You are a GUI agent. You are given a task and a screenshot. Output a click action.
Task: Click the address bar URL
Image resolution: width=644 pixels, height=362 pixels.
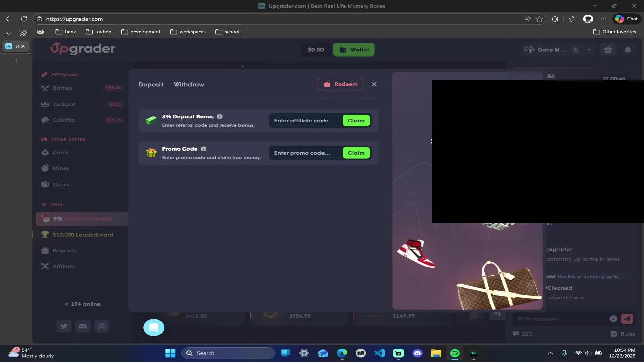coord(74,19)
